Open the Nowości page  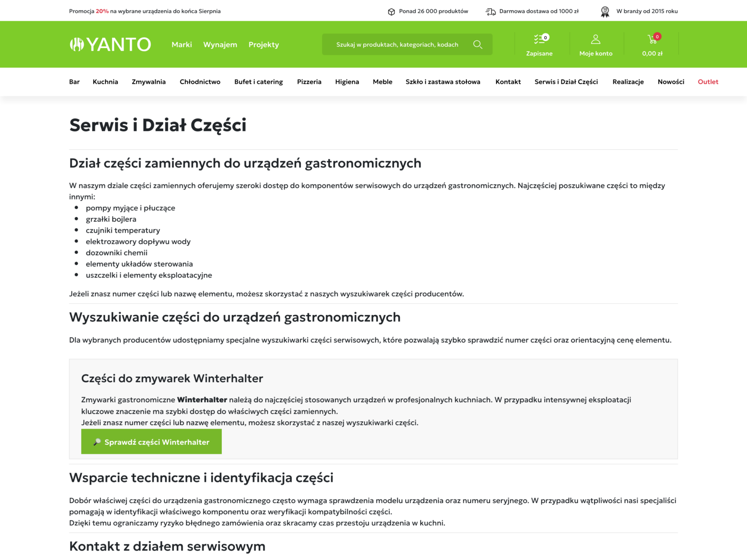[671, 82]
